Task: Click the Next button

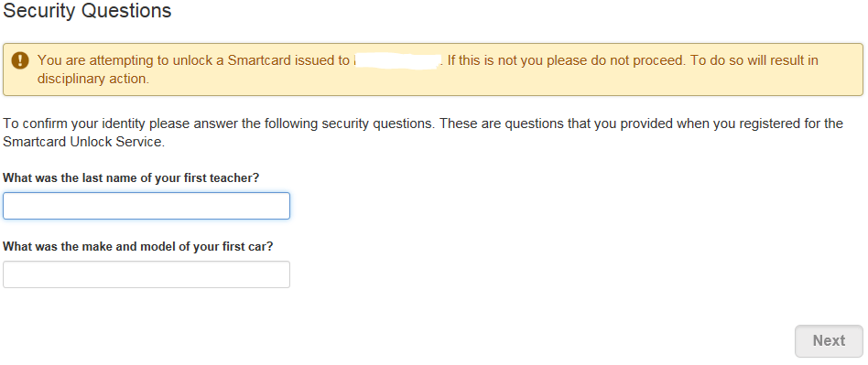Action: click(x=829, y=340)
